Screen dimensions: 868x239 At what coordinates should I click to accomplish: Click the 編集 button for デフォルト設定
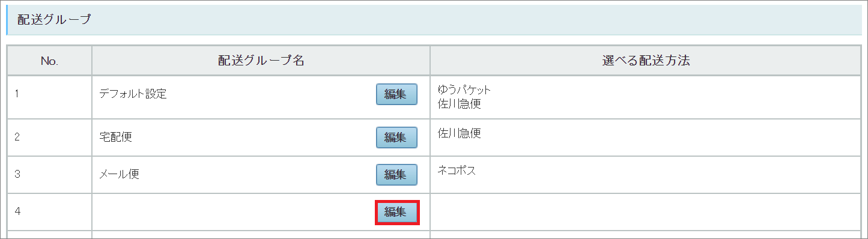tap(396, 94)
